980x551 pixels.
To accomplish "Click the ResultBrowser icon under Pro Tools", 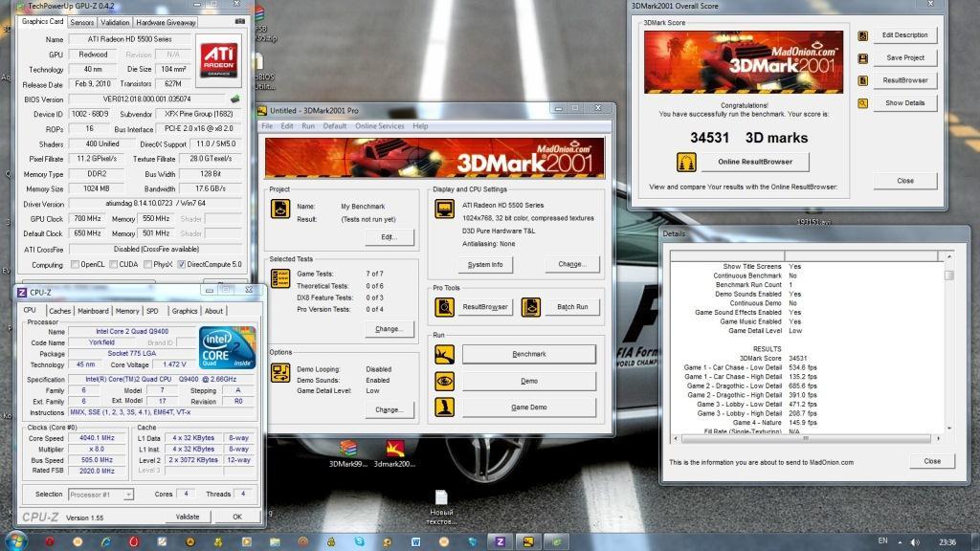I will [444, 307].
